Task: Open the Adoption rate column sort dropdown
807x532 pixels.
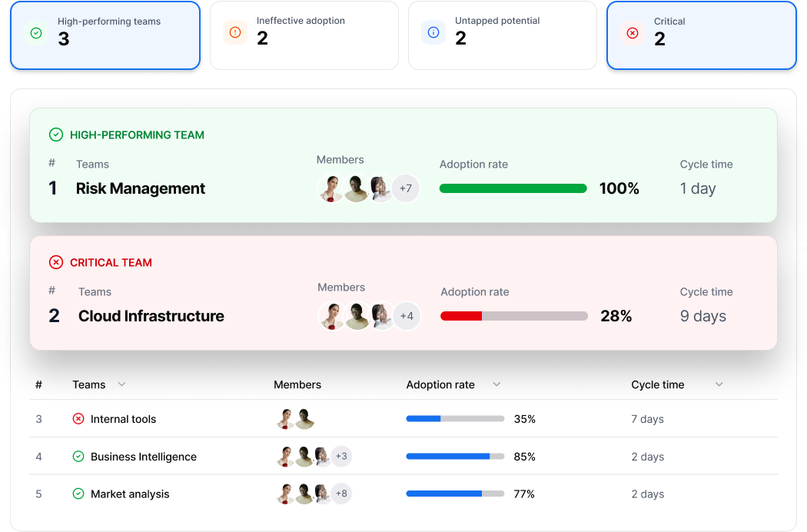Action: click(x=496, y=384)
